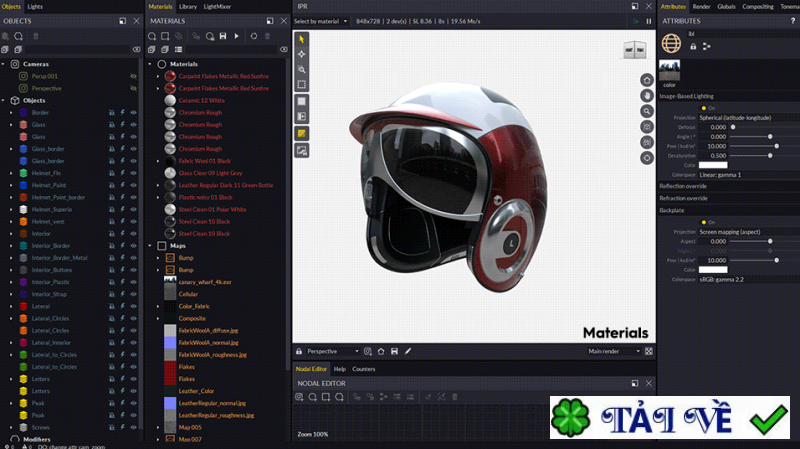Click the save icon in Materials toolbar
The height and width of the screenshot is (449, 800).
tap(221, 36)
